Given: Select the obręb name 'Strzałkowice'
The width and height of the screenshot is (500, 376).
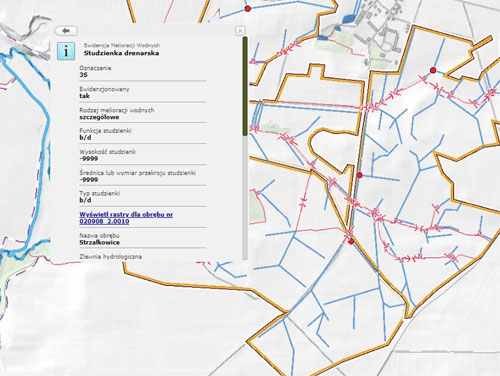Looking at the screenshot, I should 99,243.
